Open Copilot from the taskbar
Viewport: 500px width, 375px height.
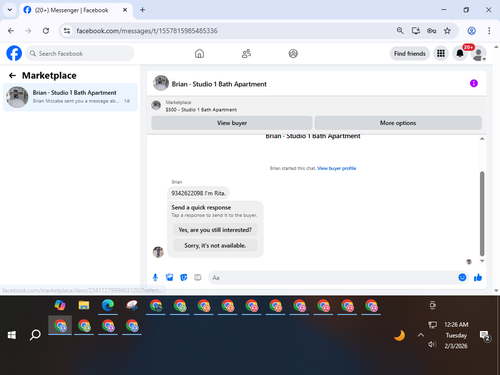(60, 305)
